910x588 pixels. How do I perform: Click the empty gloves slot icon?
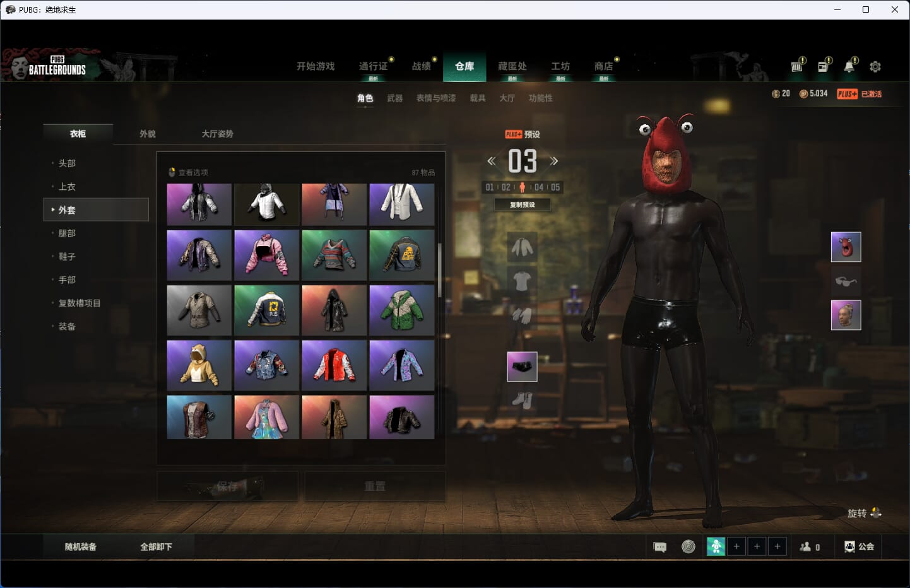(x=522, y=314)
